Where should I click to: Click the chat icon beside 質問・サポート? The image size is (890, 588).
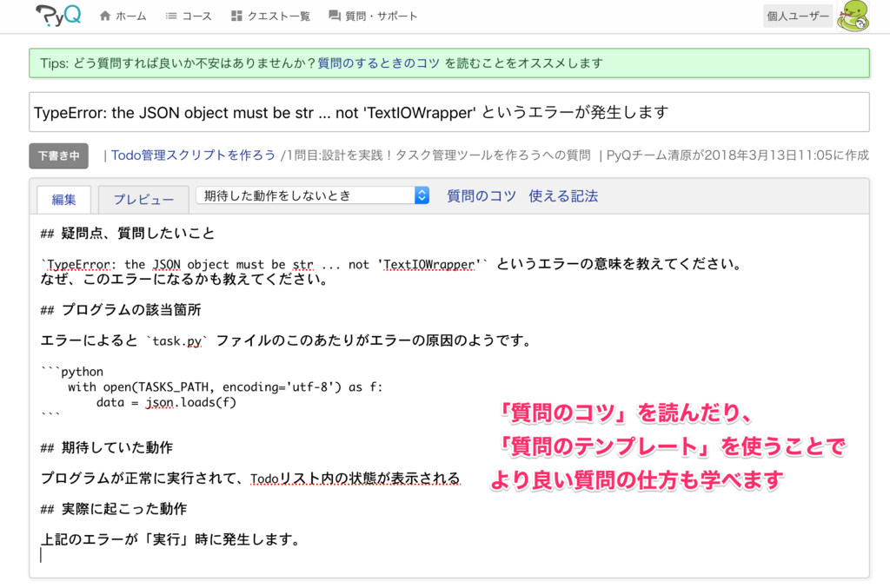335,16
